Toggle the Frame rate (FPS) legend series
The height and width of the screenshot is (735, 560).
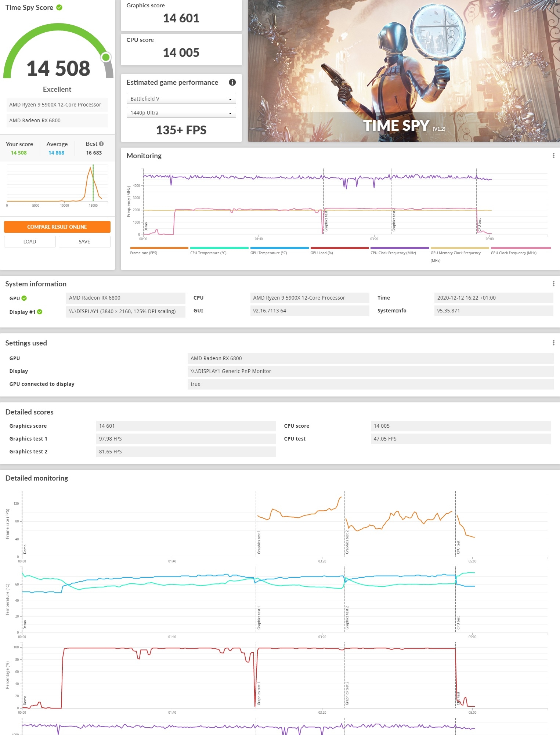click(159, 251)
